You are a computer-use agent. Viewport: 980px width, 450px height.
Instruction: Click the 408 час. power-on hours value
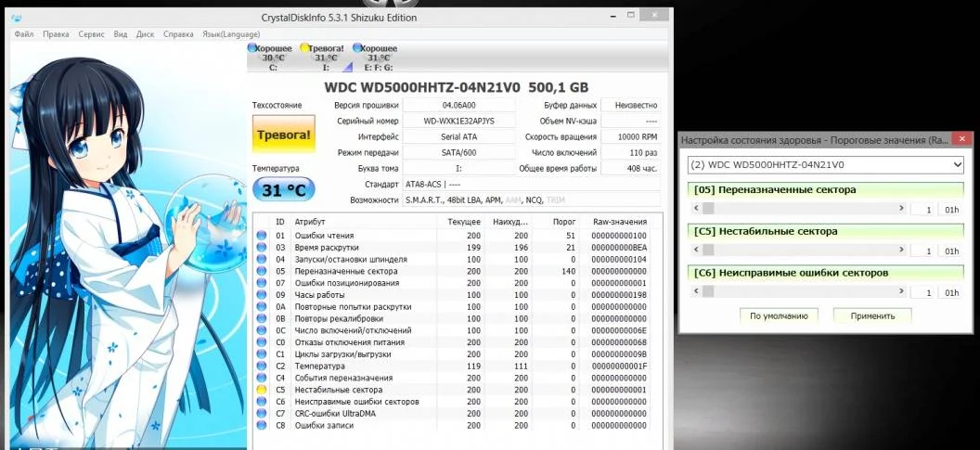(x=631, y=169)
